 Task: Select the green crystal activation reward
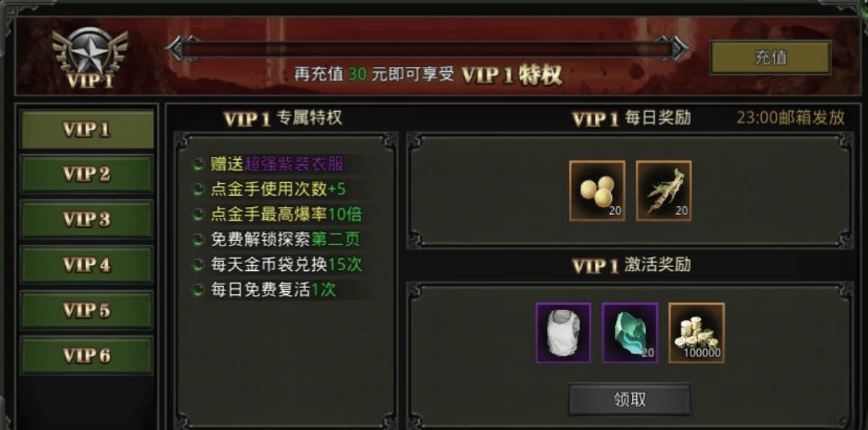630,332
